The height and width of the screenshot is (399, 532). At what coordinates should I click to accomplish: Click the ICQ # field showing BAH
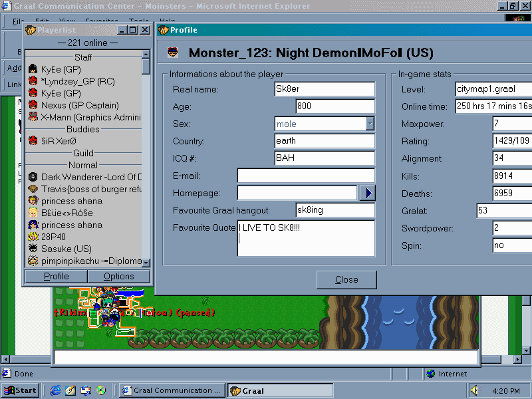click(325, 158)
